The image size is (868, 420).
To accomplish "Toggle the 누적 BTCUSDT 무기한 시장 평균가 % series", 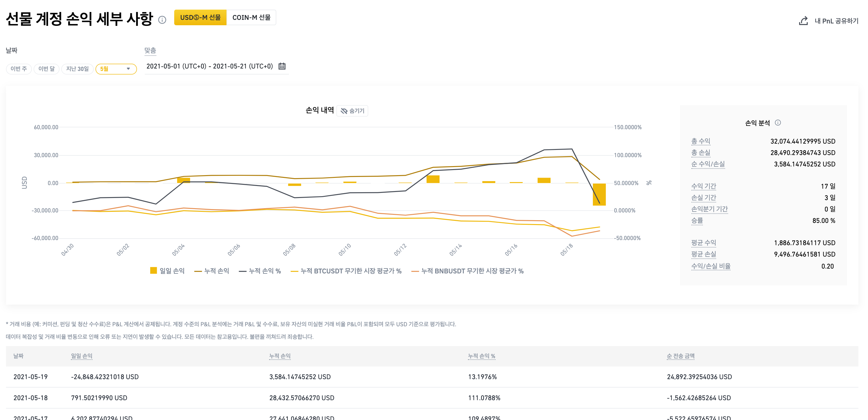I will (351, 271).
